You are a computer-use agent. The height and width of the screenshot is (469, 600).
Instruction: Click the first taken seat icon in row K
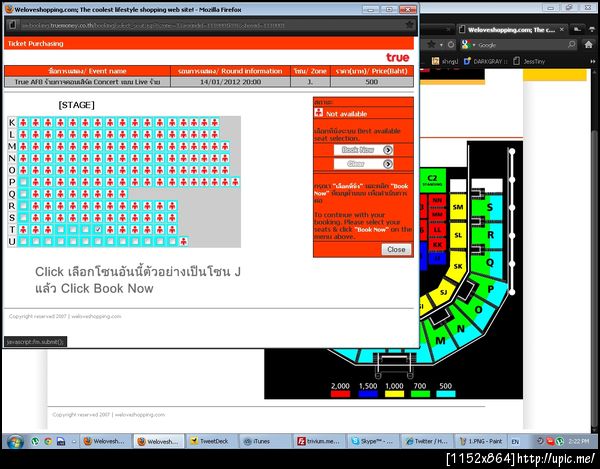coord(23,122)
